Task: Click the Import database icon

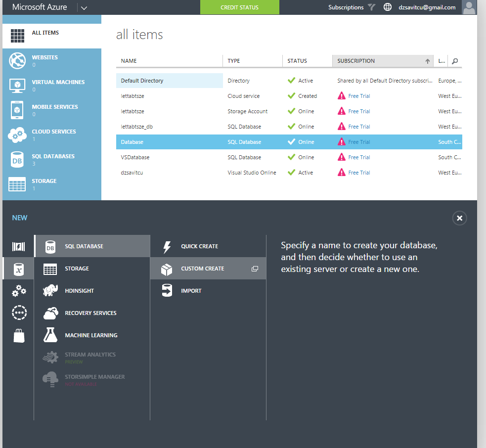Action: point(167,290)
